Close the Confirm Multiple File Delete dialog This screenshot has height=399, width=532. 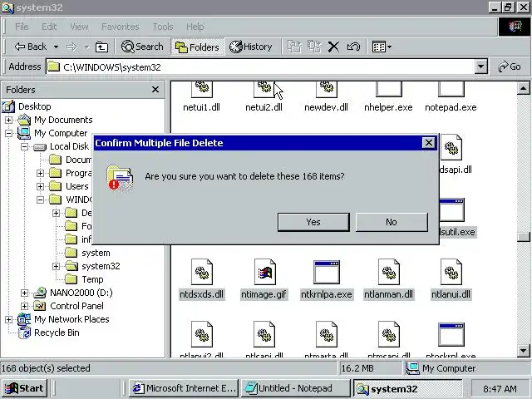pyautogui.click(x=429, y=143)
